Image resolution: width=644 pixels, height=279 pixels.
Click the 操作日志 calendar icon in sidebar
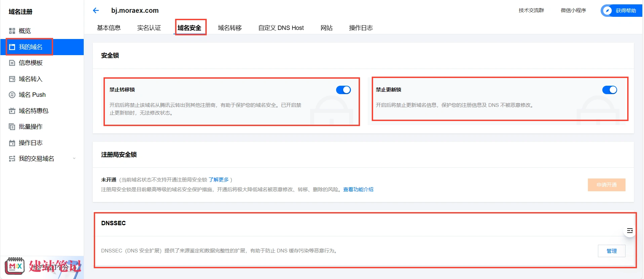point(12,143)
